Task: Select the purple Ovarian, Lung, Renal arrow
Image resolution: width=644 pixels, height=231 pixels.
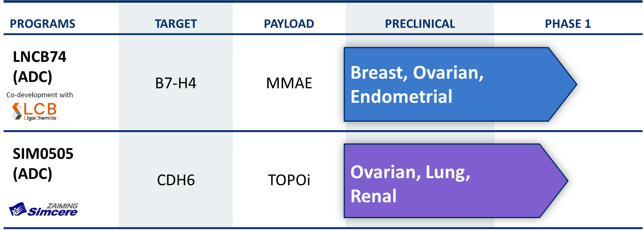Action: click(x=456, y=181)
